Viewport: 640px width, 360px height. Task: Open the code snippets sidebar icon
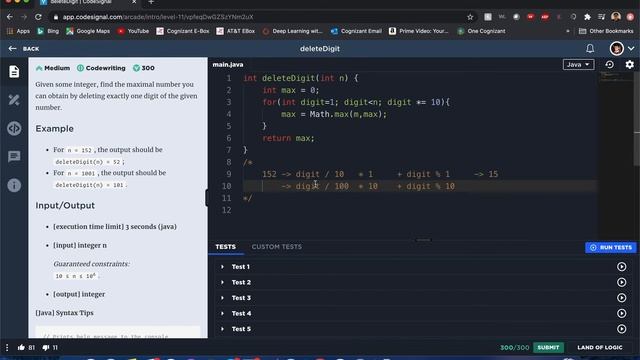coord(14,128)
